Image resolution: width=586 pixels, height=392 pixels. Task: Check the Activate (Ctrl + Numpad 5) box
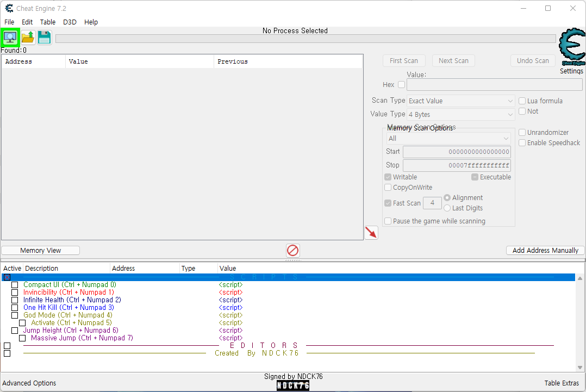pyautogui.click(x=22, y=323)
